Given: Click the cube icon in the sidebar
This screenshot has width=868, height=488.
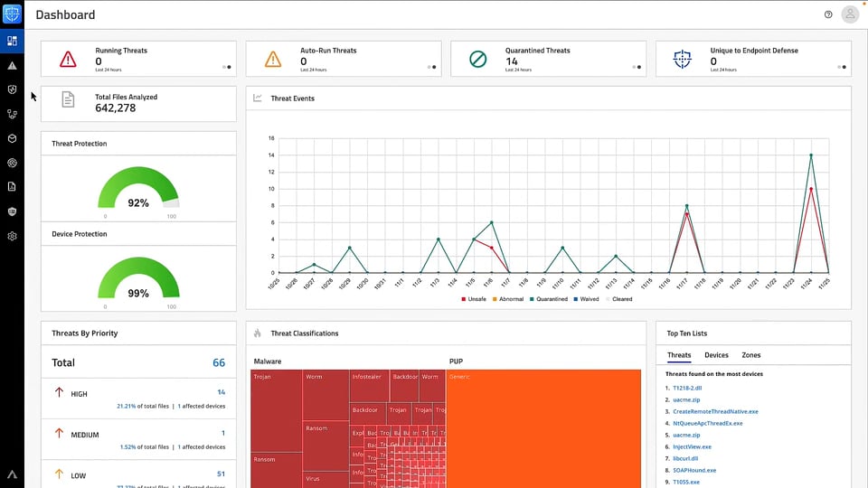Looking at the screenshot, I should pos(12,139).
